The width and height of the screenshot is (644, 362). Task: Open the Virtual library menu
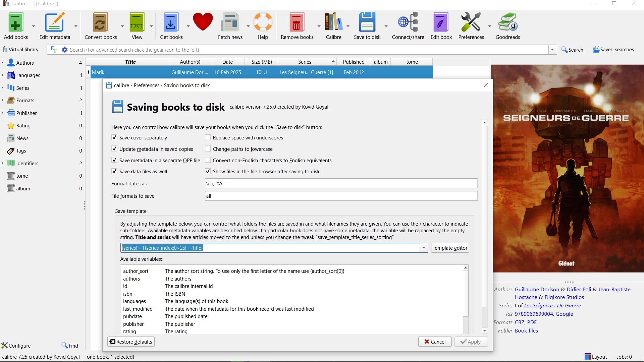click(21, 50)
